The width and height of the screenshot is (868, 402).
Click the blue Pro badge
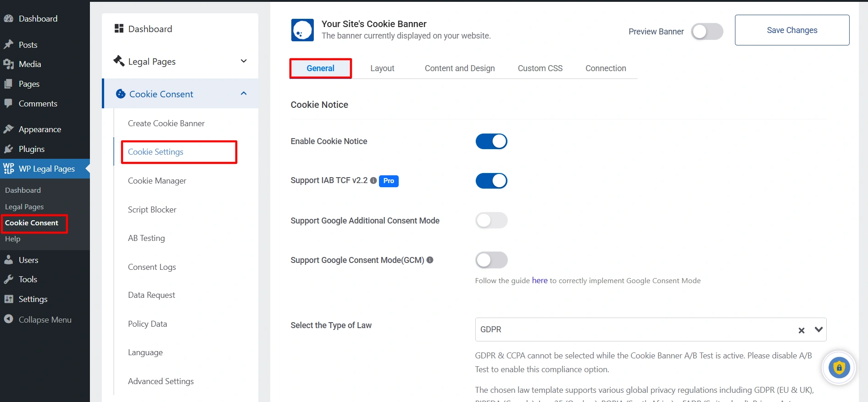(x=389, y=181)
